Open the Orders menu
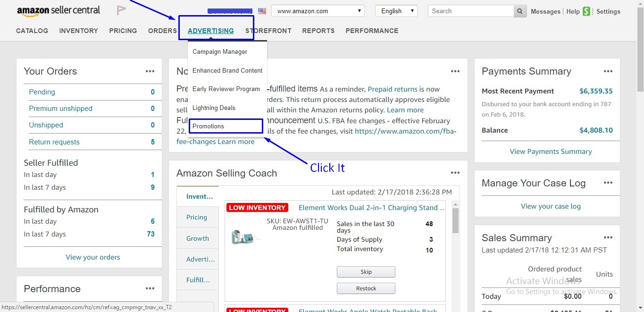 point(162,31)
